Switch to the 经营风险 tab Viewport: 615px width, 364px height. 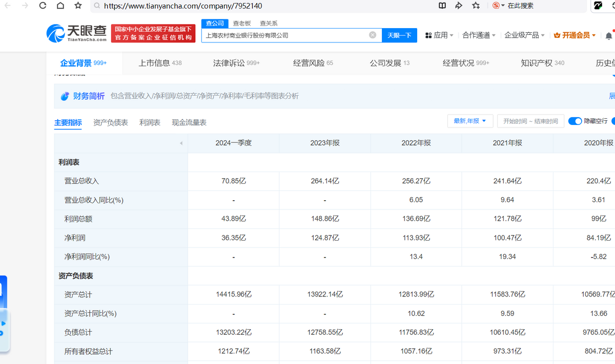tap(313, 63)
